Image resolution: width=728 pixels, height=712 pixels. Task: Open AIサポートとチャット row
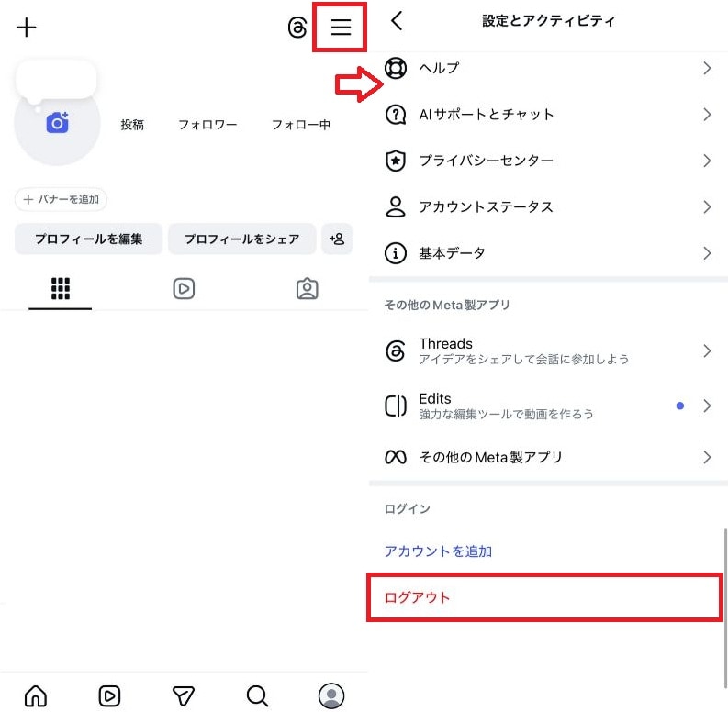(x=548, y=114)
